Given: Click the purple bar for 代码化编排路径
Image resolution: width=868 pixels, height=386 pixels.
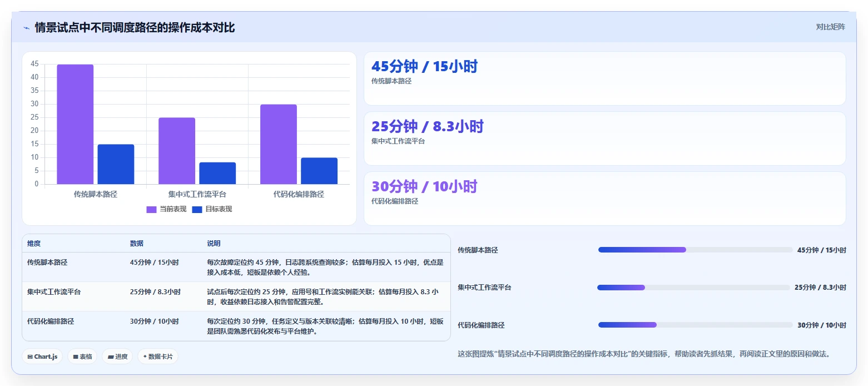Looking at the screenshot, I should point(279,144).
